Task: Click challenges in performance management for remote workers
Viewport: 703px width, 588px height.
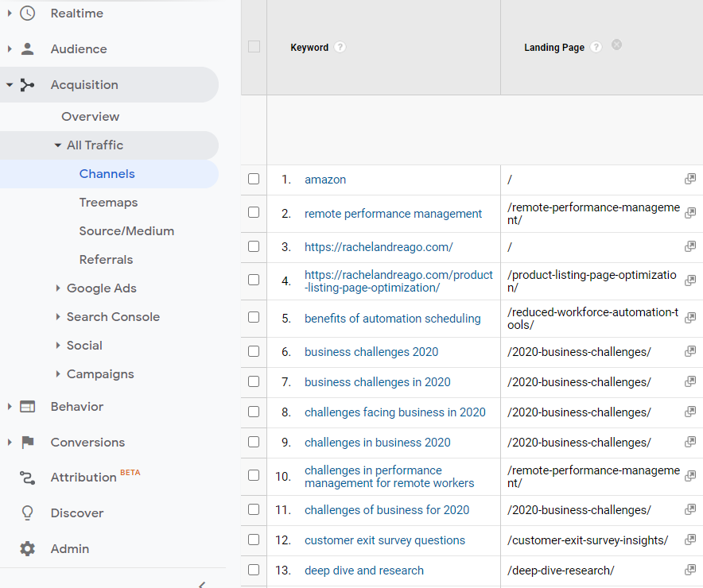Action: pyautogui.click(x=390, y=477)
